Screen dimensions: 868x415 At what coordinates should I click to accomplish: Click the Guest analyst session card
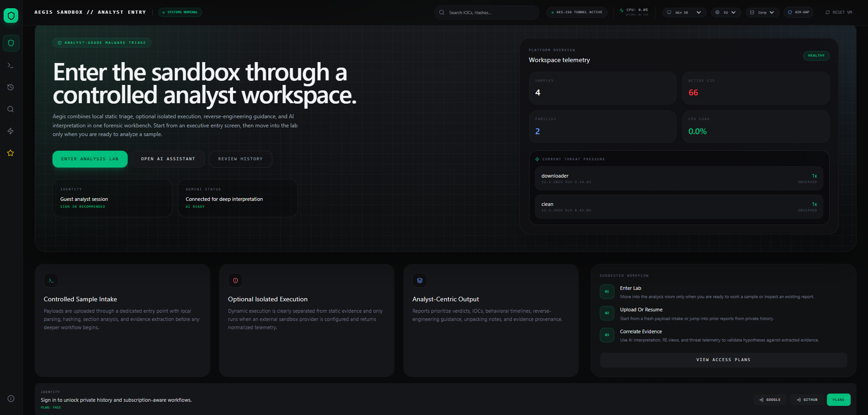[x=112, y=198]
